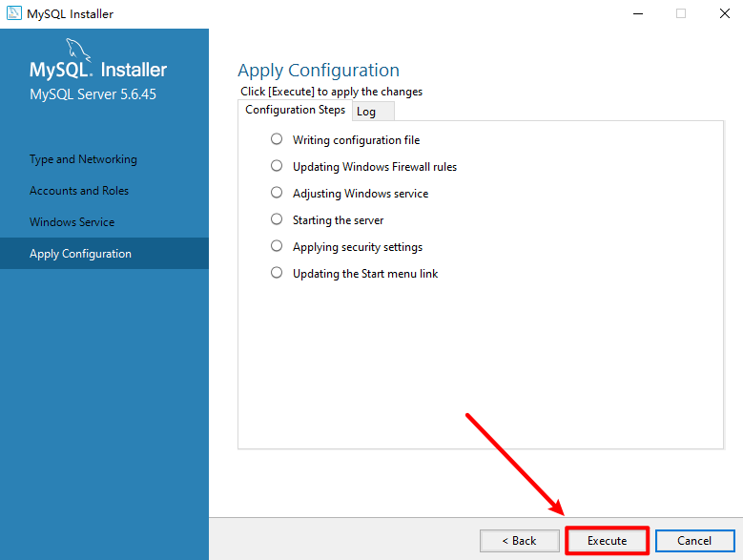
Task: Click the Applying security settings step indicator
Action: click(277, 246)
